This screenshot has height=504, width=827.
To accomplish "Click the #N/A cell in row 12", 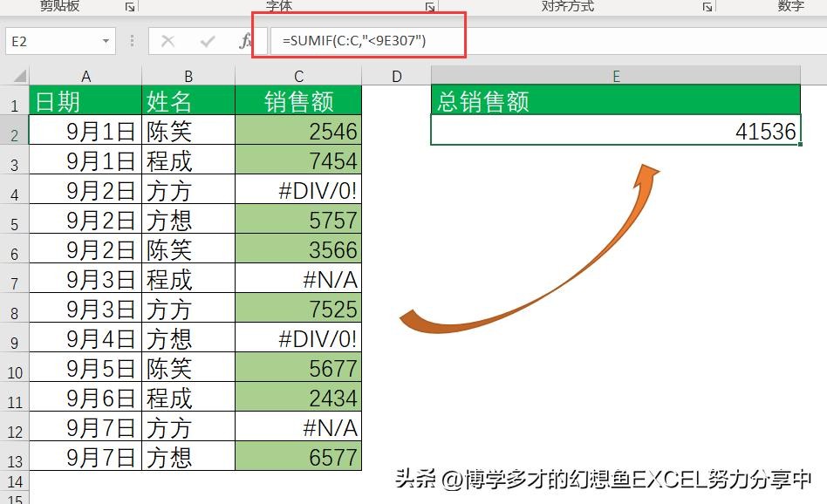I will 298,428.
